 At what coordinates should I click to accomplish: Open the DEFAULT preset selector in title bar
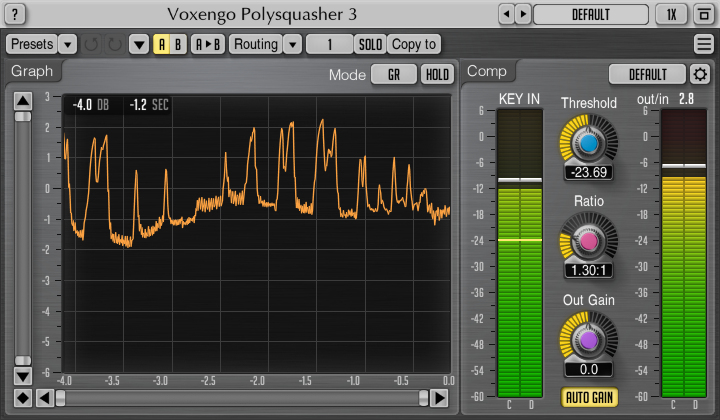pyautogui.click(x=591, y=14)
